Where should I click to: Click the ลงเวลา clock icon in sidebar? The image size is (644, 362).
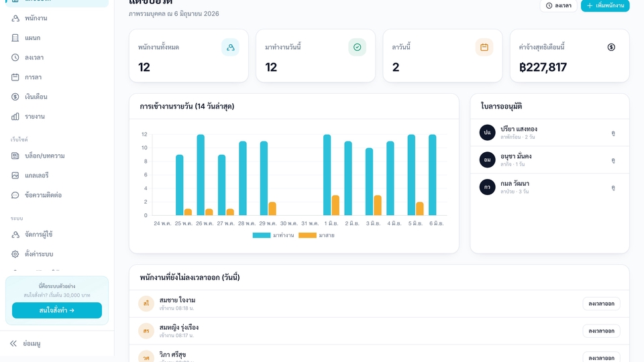15,58
